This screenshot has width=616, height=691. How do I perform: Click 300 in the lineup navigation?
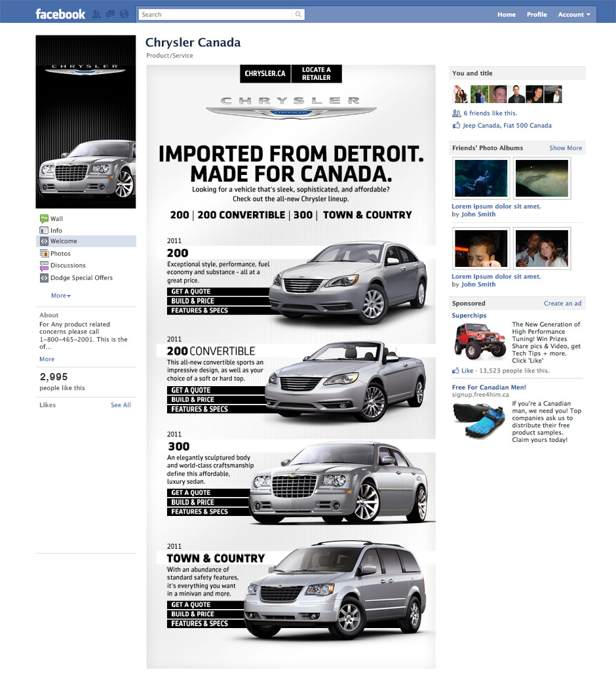tap(303, 215)
